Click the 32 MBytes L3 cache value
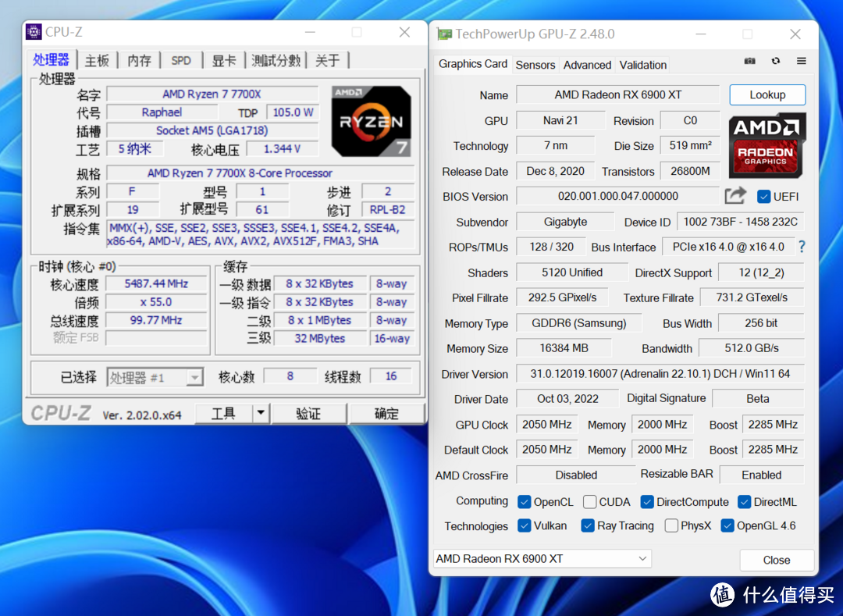 (x=319, y=338)
